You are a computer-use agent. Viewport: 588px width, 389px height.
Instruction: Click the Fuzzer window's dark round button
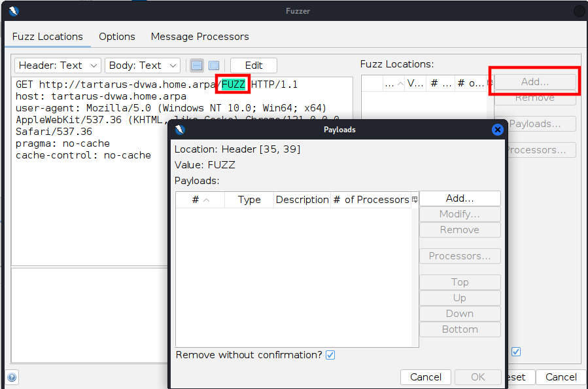pos(579,11)
